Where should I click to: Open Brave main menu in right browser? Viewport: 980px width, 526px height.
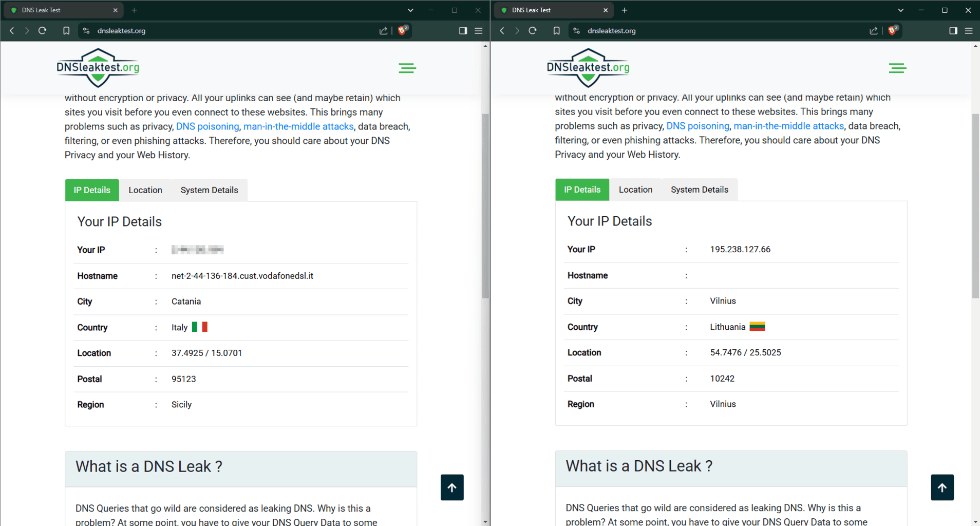pos(969,31)
